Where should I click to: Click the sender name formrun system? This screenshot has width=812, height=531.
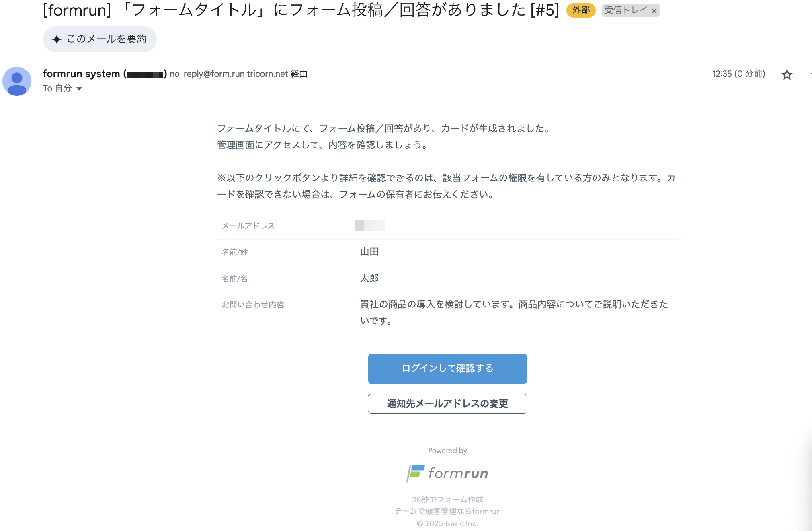[x=82, y=74]
